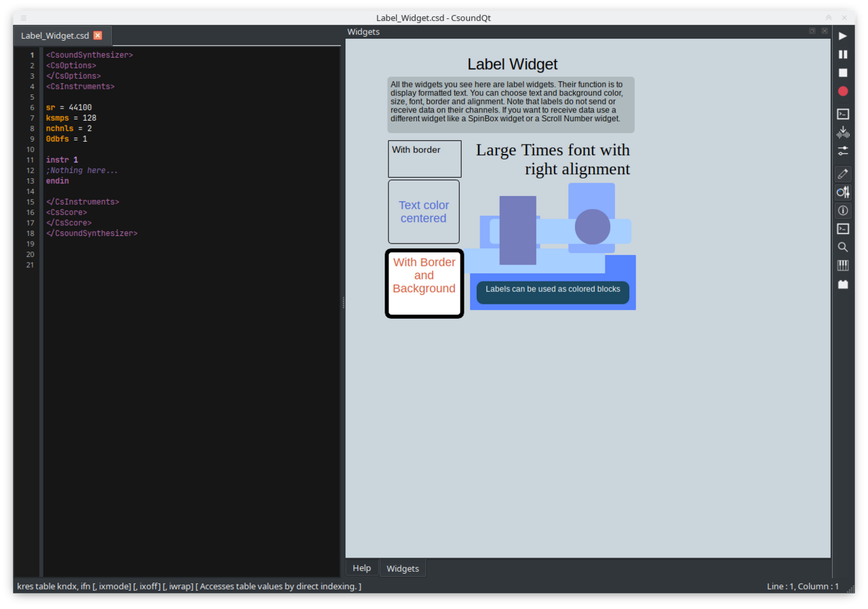Start the Csound performance with Play
The height and width of the screenshot is (609, 868).
tap(843, 36)
